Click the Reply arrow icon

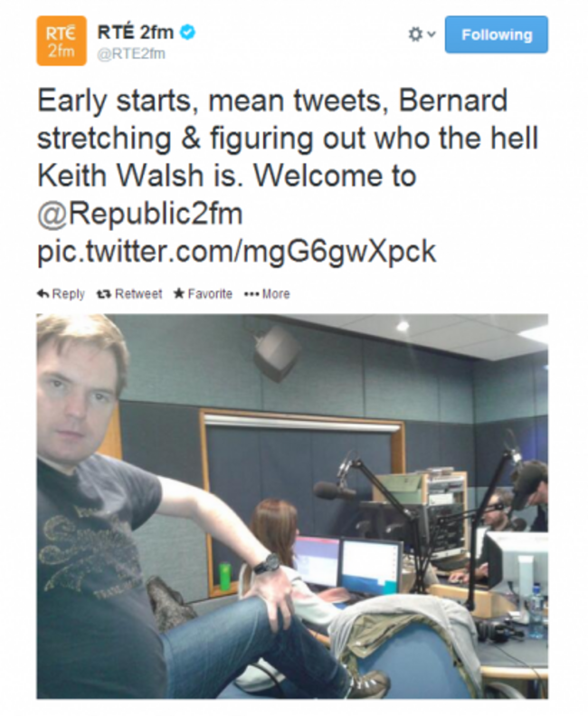coord(43,293)
